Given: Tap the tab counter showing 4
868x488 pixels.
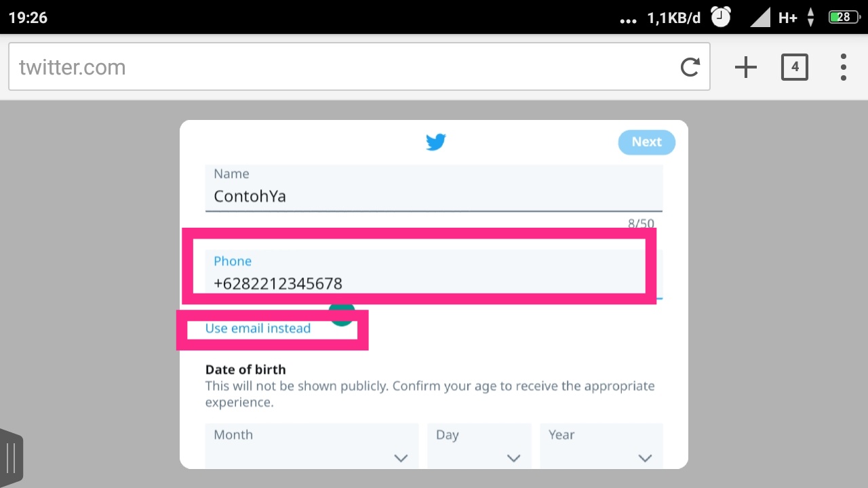Looking at the screenshot, I should 794,66.
